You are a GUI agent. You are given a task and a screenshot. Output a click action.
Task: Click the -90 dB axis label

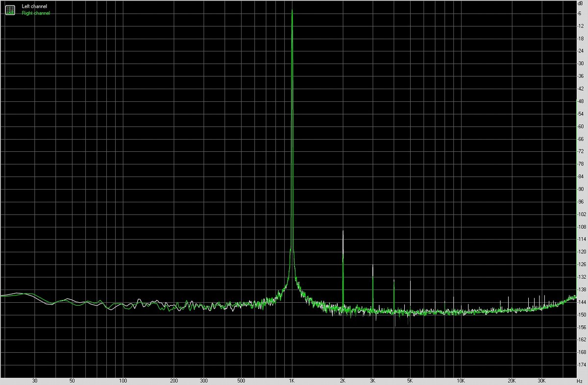[x=581, y=189]
